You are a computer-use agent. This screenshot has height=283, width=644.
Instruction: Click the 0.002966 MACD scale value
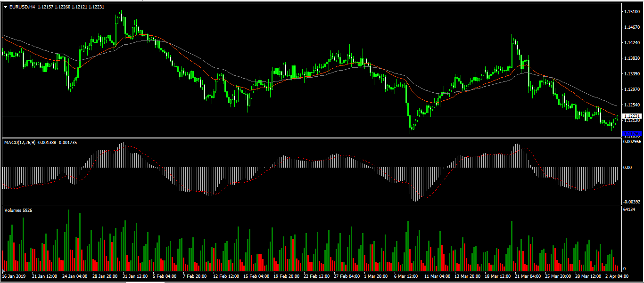632,141
